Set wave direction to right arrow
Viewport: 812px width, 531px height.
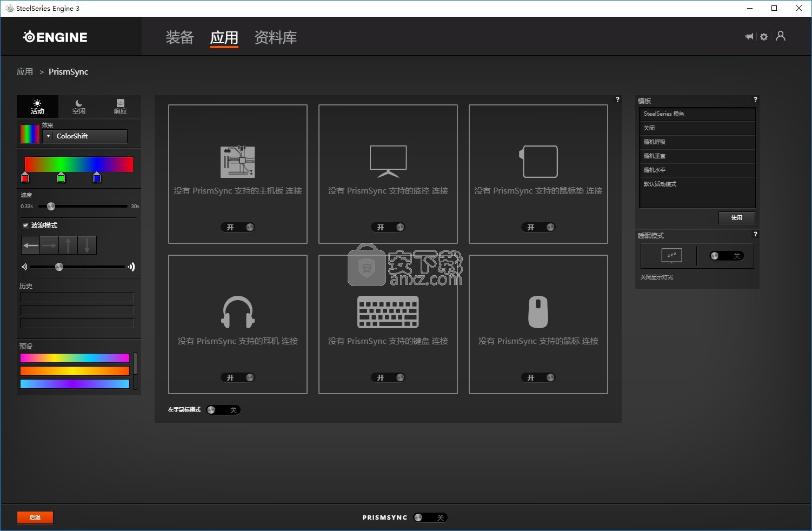coord(49,245)
